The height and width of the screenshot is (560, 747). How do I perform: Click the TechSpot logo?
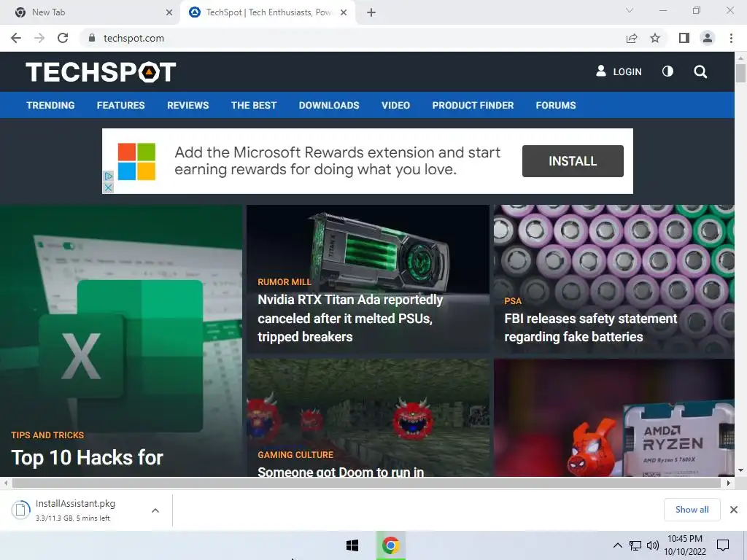(101, 72)
